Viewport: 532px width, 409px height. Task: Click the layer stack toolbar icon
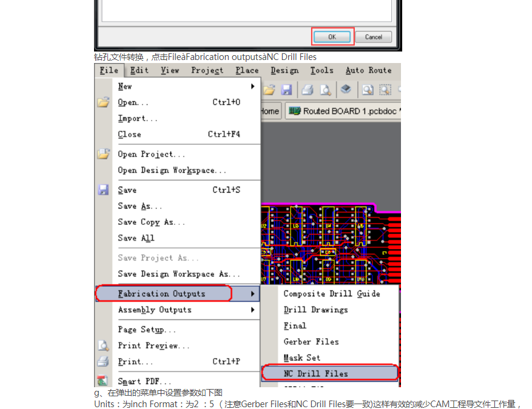point(345,90)
